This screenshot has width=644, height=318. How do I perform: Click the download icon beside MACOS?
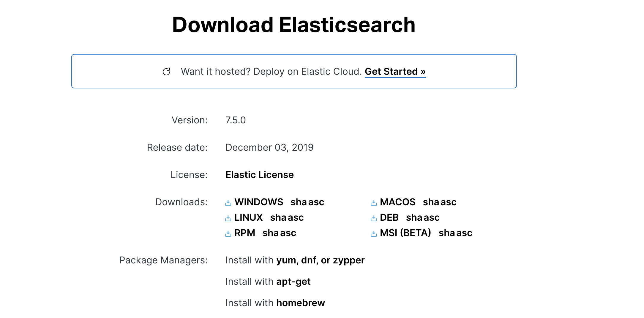coord(374,203)
